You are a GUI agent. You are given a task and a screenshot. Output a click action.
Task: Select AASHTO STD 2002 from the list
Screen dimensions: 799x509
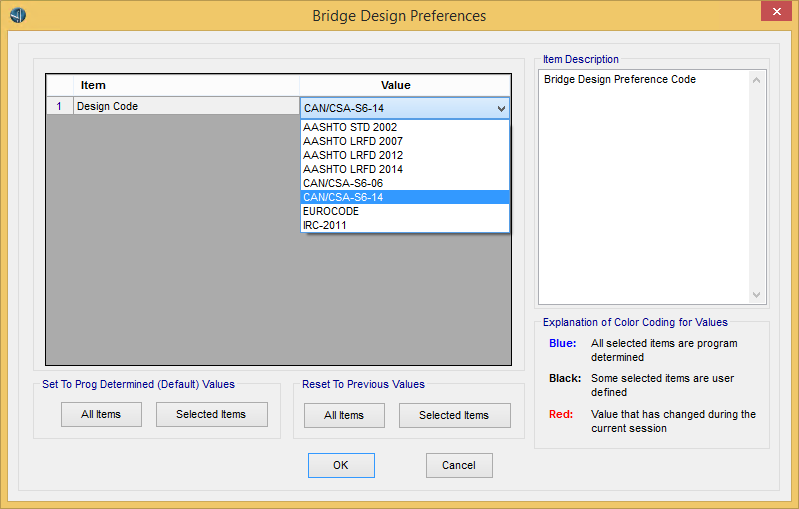(405, 127)
